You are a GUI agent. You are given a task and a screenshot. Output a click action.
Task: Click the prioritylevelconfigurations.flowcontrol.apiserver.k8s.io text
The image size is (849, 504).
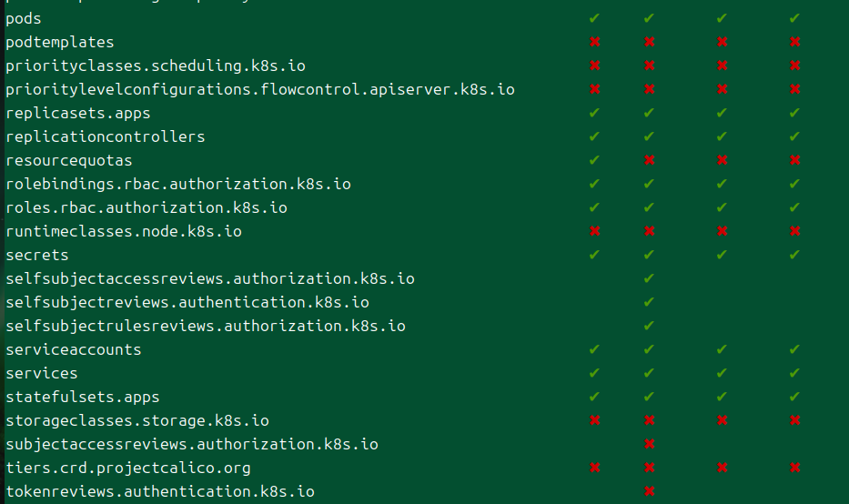pos(260,89)
